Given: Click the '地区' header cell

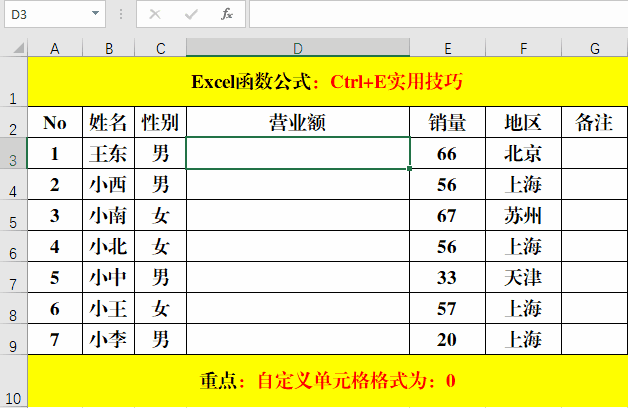Looking at the screenshot, I should tap(523, 122).
